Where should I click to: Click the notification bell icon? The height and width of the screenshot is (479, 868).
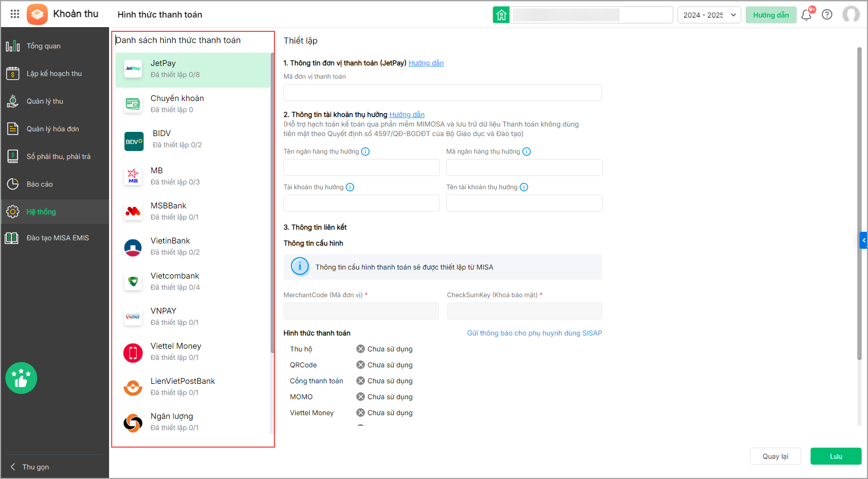pyautogui.click(x=806, y=15)
